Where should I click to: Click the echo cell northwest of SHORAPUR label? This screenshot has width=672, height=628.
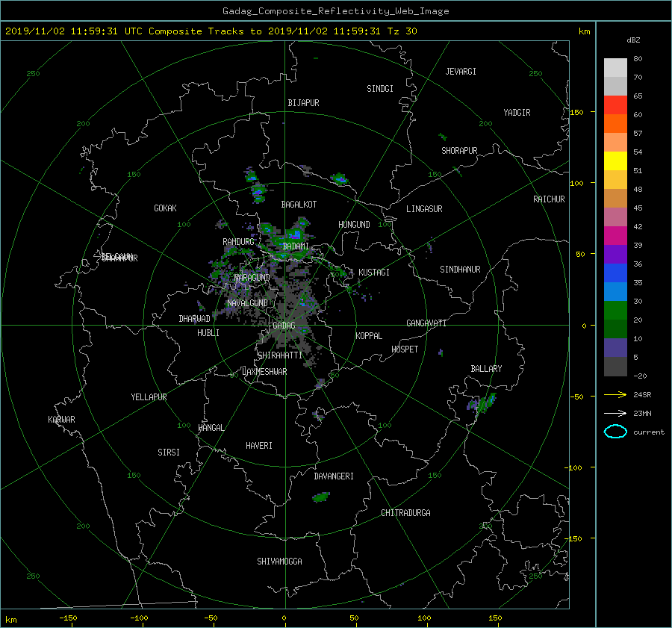tap(442, 137)
